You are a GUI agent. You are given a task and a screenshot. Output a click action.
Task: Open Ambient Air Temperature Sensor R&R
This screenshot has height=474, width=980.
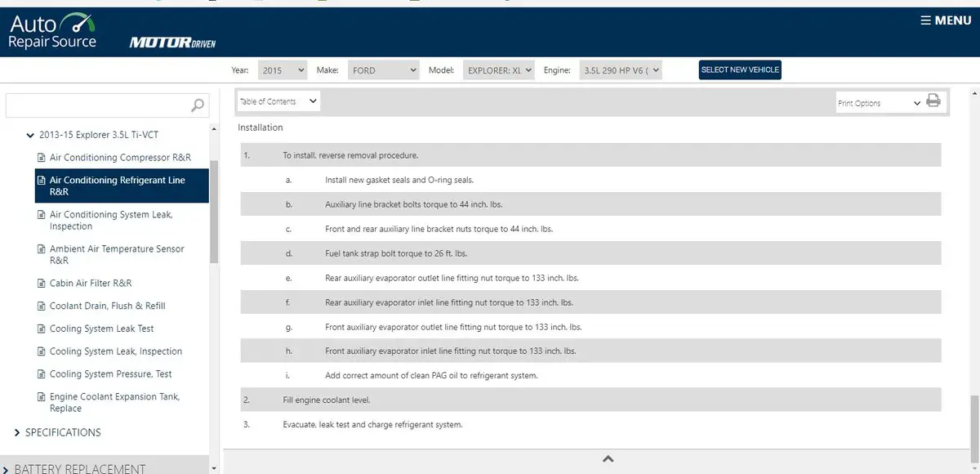tap(117, 255)
